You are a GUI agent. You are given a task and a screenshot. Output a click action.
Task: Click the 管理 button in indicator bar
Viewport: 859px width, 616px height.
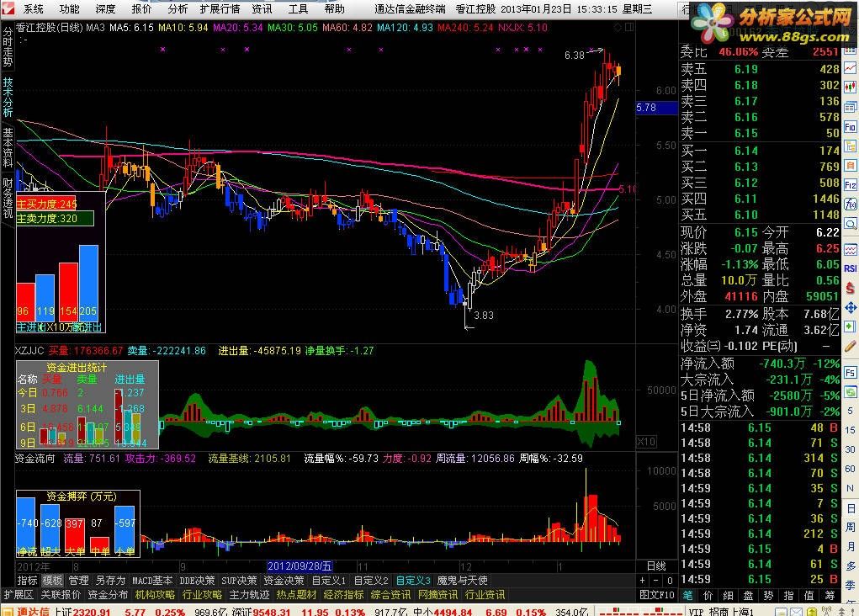click(x=78, y=580)
